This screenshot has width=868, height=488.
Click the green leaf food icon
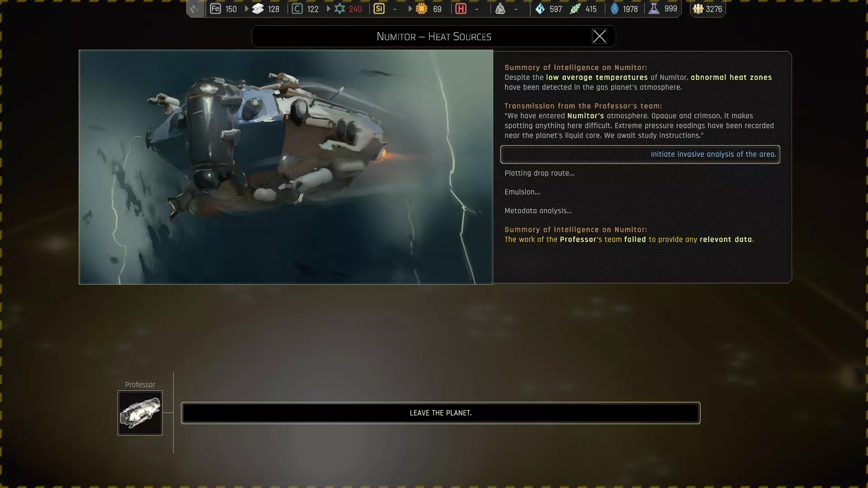pos(575,9)
